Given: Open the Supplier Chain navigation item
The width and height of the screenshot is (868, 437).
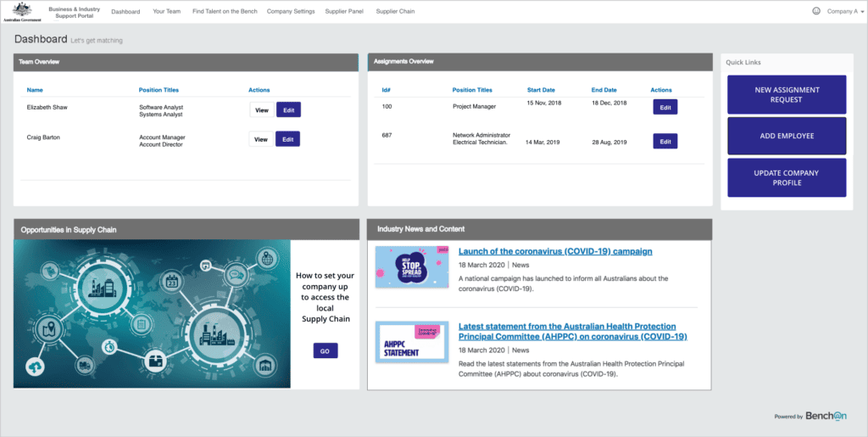Looking at the screenshot, I should (395, 12).
